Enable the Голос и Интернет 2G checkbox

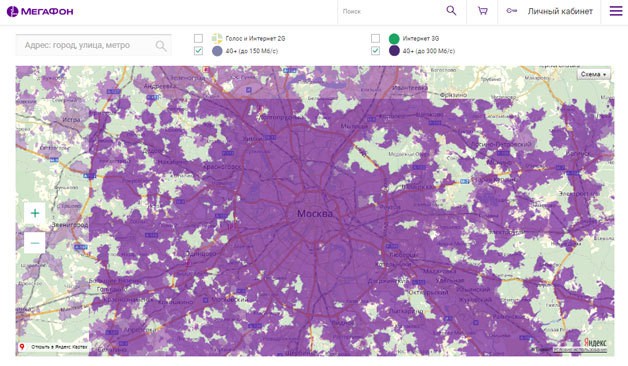tap(198, 38)
